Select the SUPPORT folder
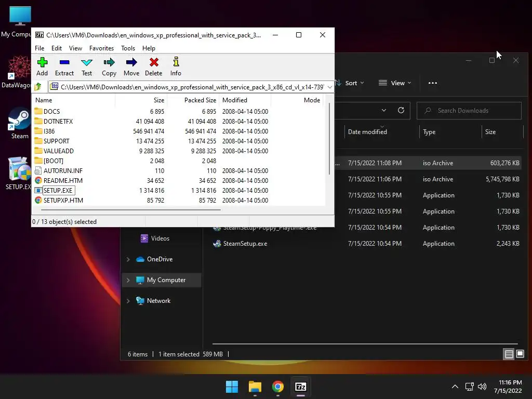Image resolution: width=532 pixels, height=399 pixels. point(52,141)
